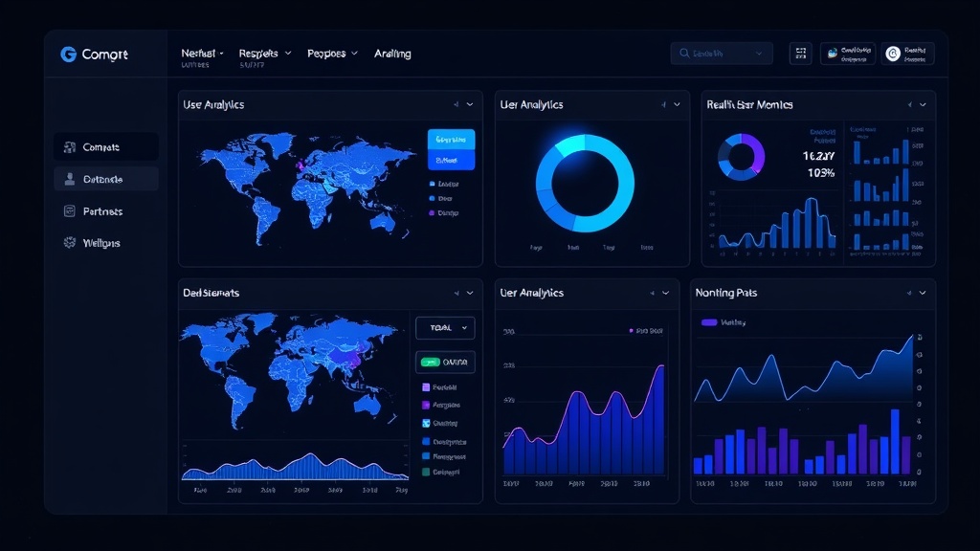Image resolution: width=980 pixels, height=551 pixels.
Task: Switch to the Respets menu item
Action: tap(260, 54)
